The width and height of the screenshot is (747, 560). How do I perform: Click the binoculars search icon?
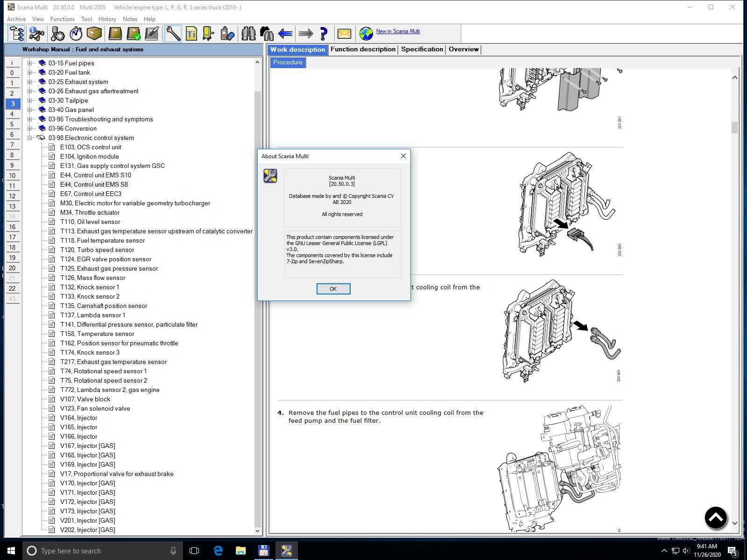(x=248, y=34)
